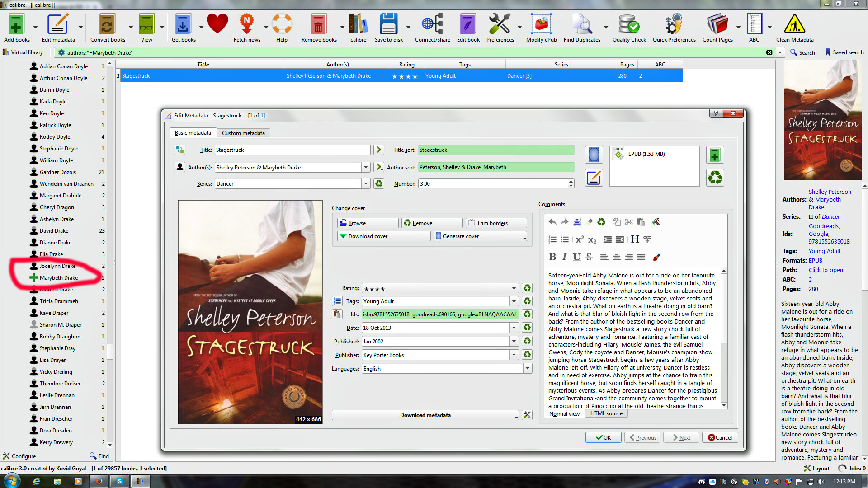868x488 pixels.
Task: Swap title and author button
Action: (179, 150)
